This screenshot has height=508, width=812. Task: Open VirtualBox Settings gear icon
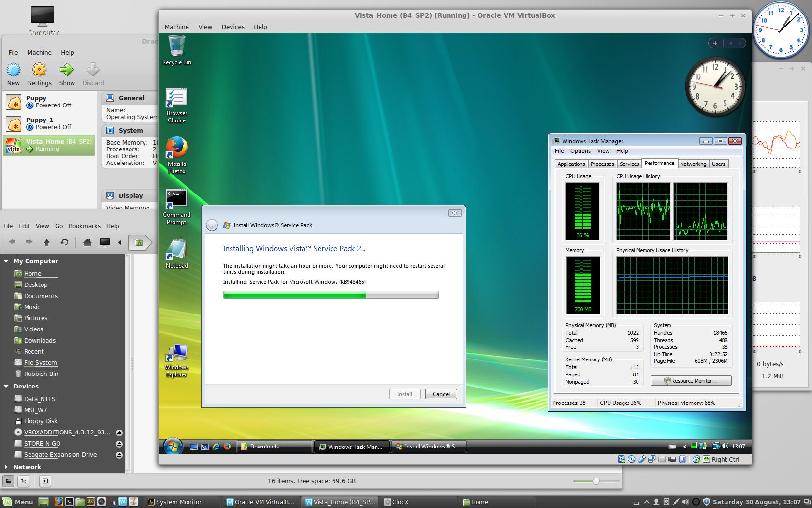tap(39, 71)
